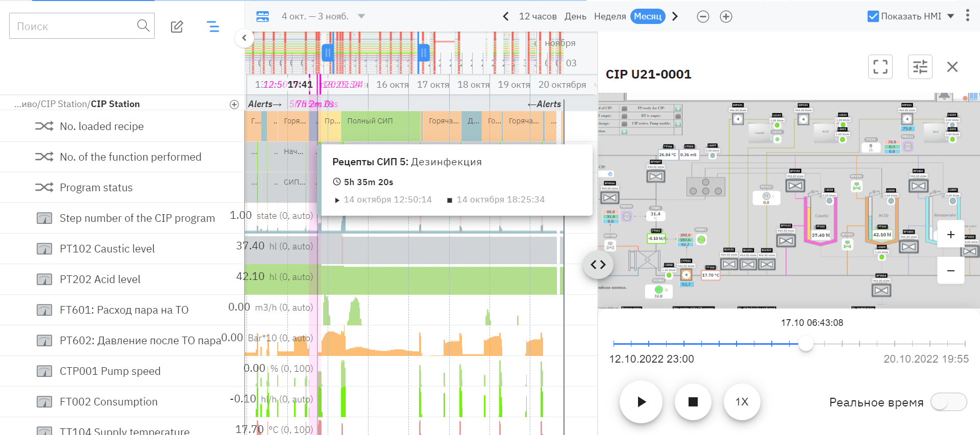Viewport: 980px width, 435px height.
Task: Open the list menu icon
Action: 213,27
